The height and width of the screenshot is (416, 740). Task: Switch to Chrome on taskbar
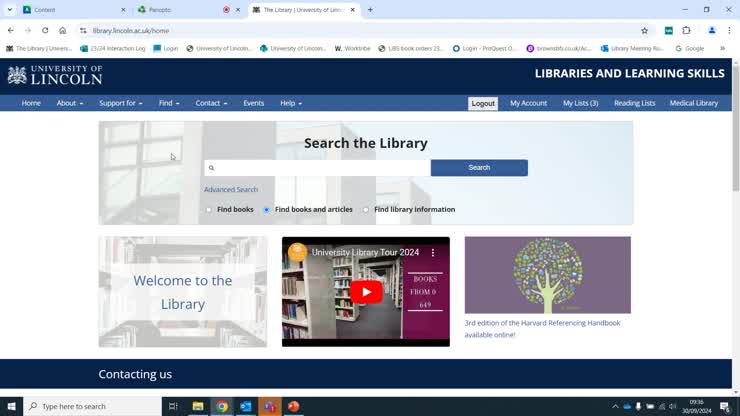point(222,406)
